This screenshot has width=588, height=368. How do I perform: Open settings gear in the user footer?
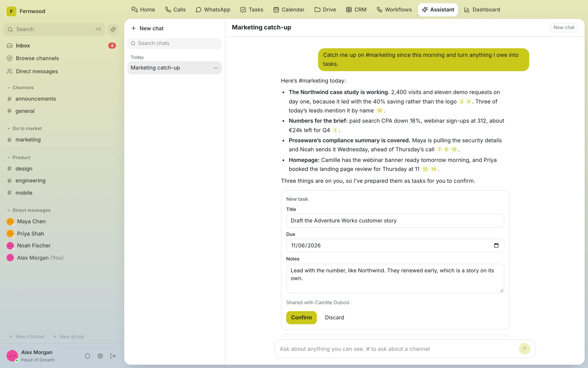tap(100, 356)
